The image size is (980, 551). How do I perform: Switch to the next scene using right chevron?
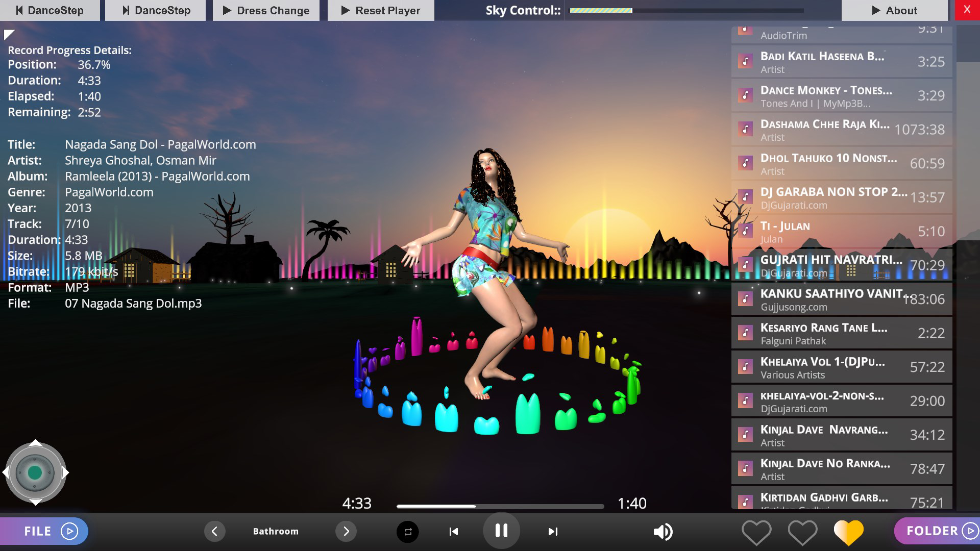(x=346, y=531)
